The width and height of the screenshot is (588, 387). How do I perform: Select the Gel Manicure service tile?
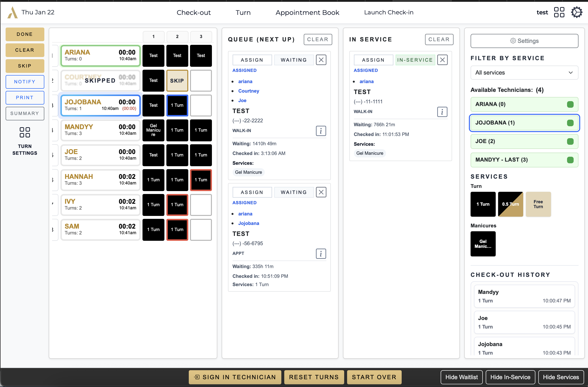point(483,244)
